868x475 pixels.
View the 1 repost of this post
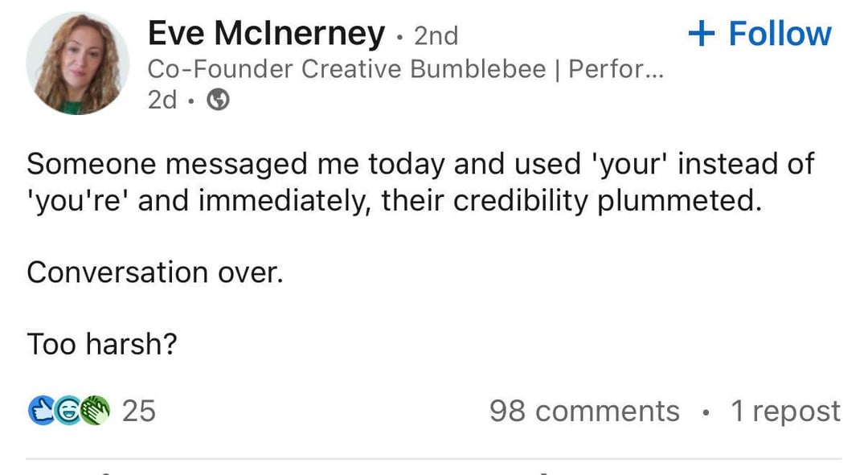(x=784, y=411)
